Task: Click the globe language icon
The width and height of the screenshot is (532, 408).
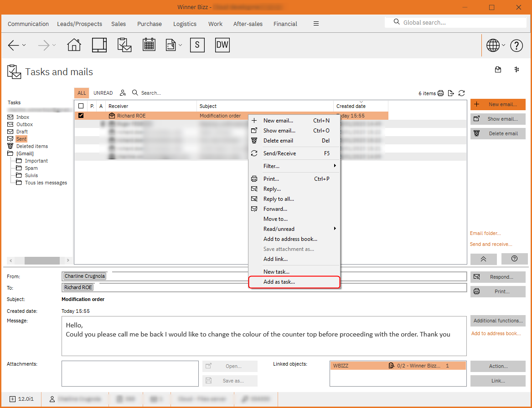Action: pyautogui.click(x=494, y=45)
